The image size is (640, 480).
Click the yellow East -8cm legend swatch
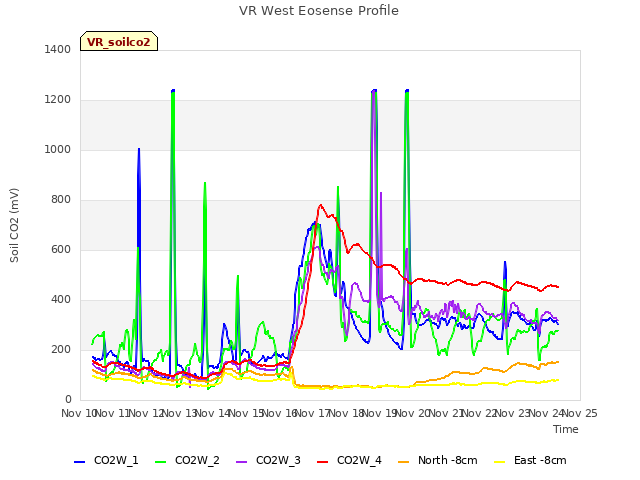pos(499,462)
